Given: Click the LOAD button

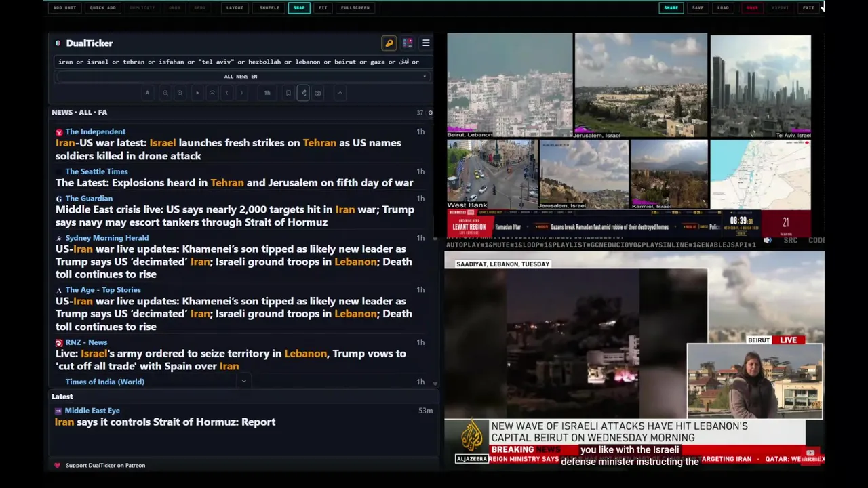Looking at the screenshot, I should pyautogui.click(x=723, y=8).
